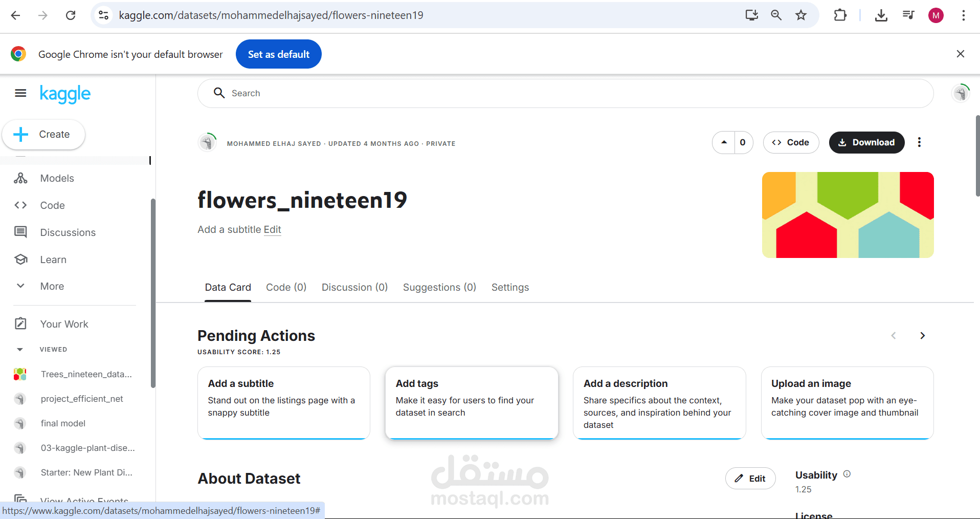Open the Chrome extensions puzzle icon

pyautogui.click(x=840, y=15)
